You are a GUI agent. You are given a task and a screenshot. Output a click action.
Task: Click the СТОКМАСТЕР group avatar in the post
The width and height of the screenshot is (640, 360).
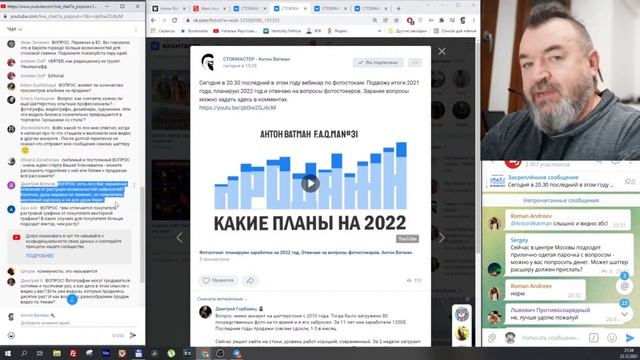pyautogui.click(x=208, y=62)
